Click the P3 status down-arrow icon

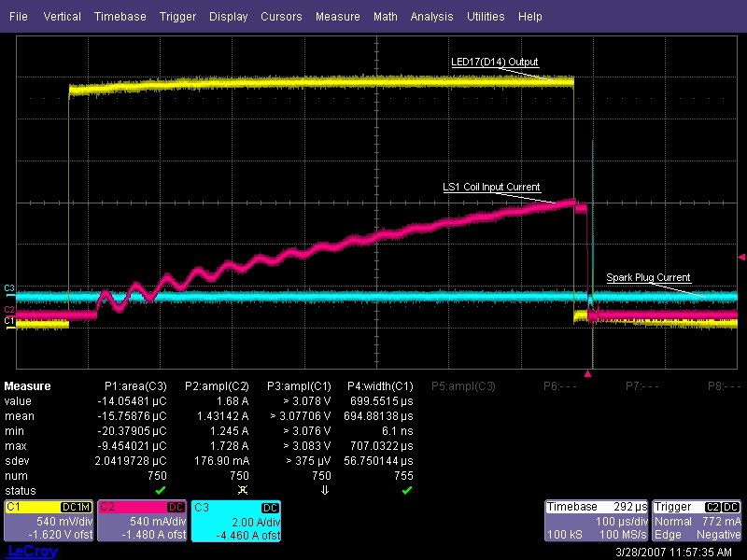pos(325,490)
